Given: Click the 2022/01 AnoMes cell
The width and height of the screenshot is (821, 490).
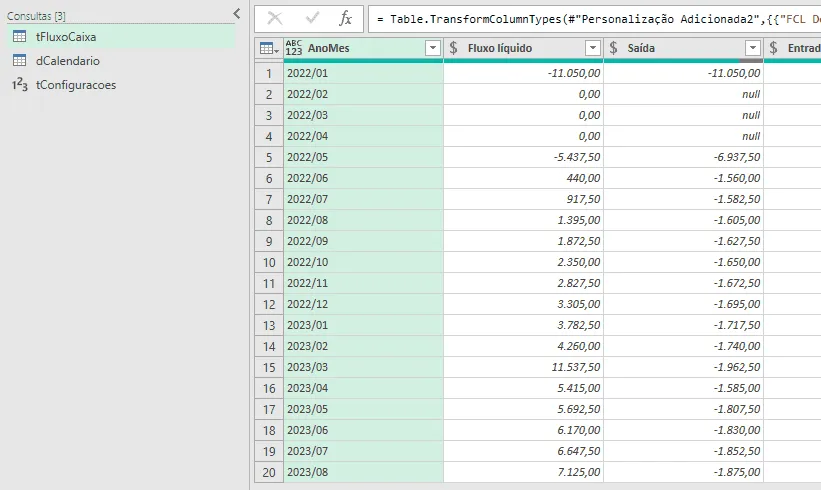Looking at the screenshot, I should (x=363, y=73).
